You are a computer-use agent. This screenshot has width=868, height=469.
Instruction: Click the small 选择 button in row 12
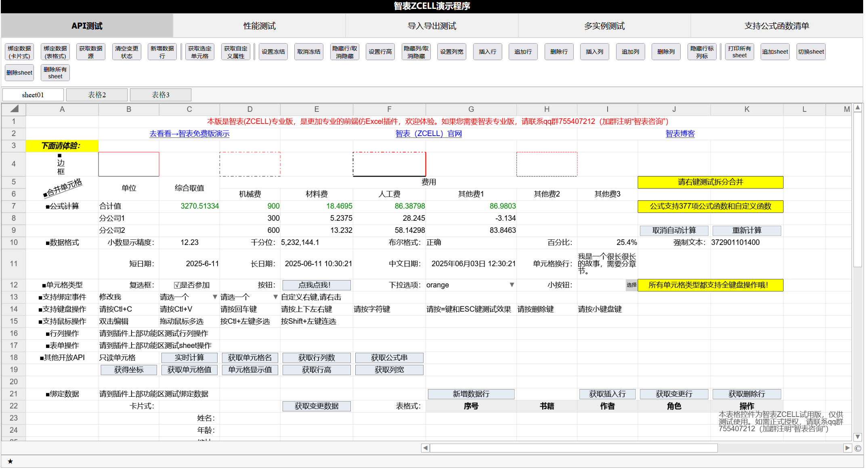631,285
